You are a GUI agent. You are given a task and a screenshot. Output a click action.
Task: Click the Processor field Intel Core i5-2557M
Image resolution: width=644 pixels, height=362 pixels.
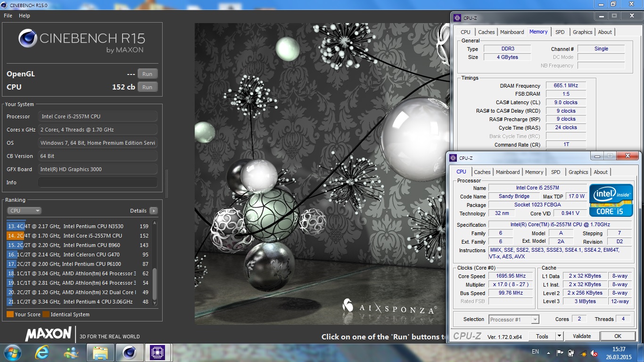point(98,116)
